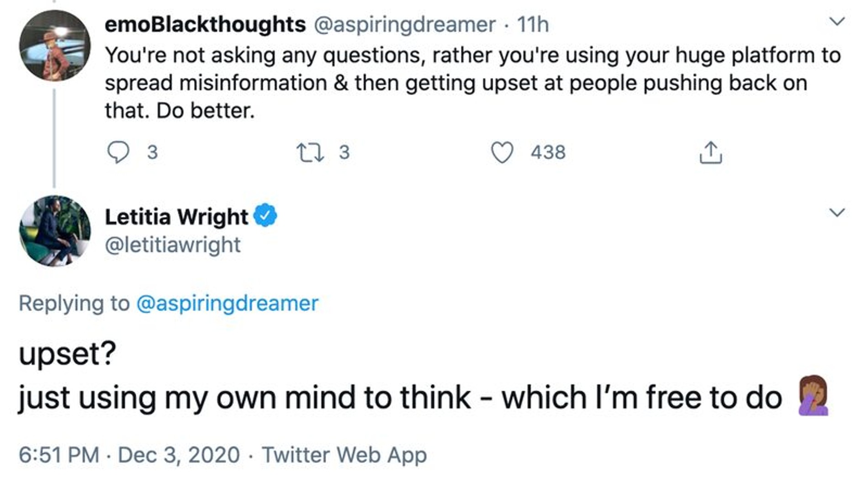868x484 pixels.
Task: Expand the chevron menu on emoBlackthoughts' tweet
Action: pyautogui.click(x=837, y=21)
